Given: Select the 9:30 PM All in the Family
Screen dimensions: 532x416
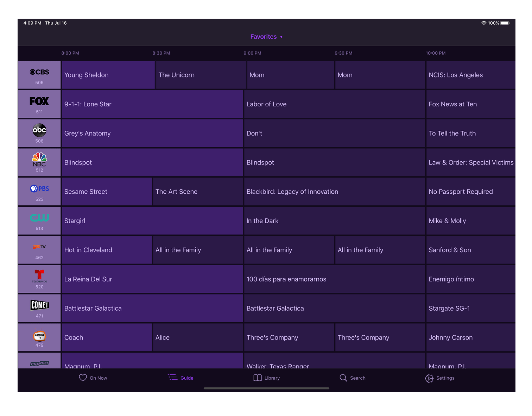Looking at the screenshot, I should [x=380, y=250].
